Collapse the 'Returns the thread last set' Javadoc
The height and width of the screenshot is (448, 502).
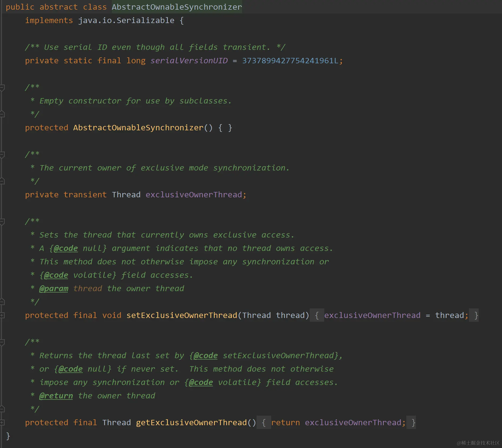(2, 342)
